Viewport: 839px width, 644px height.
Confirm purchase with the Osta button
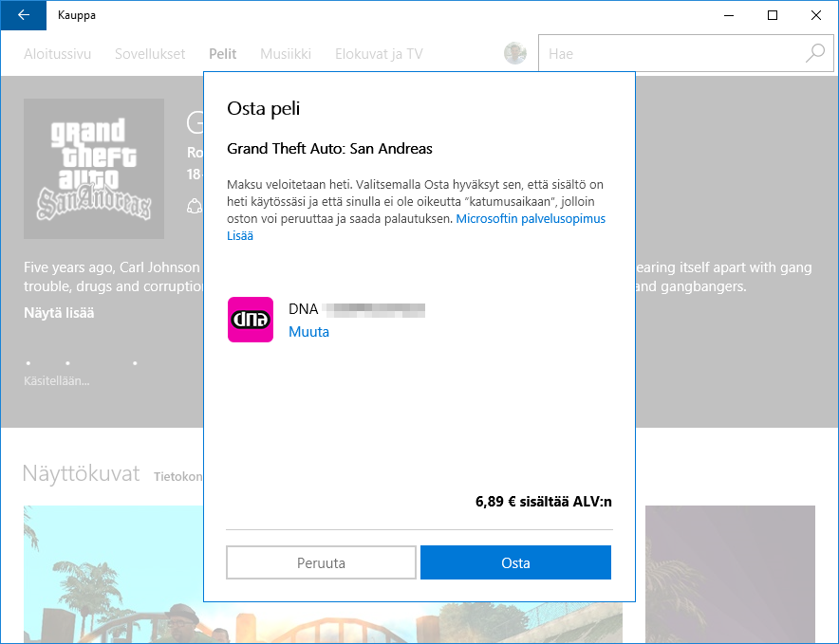tap(515, 562)
